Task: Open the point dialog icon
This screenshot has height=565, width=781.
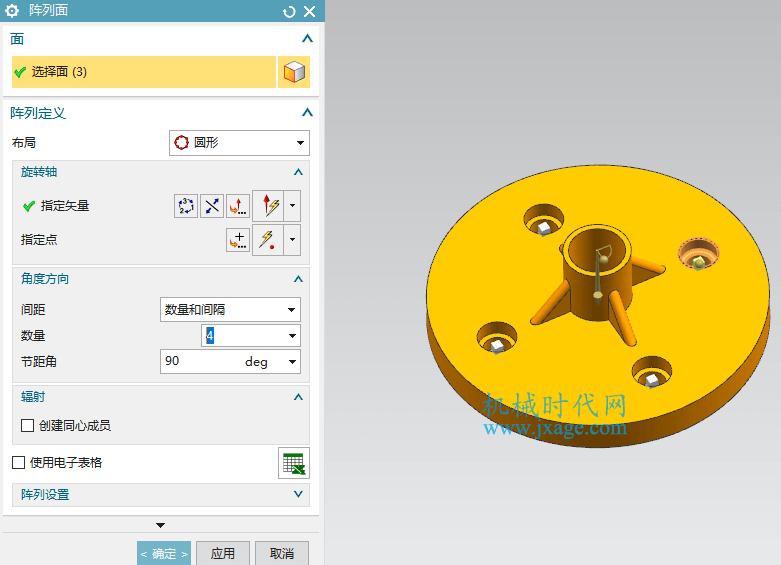Action: (x=238, y=240)
